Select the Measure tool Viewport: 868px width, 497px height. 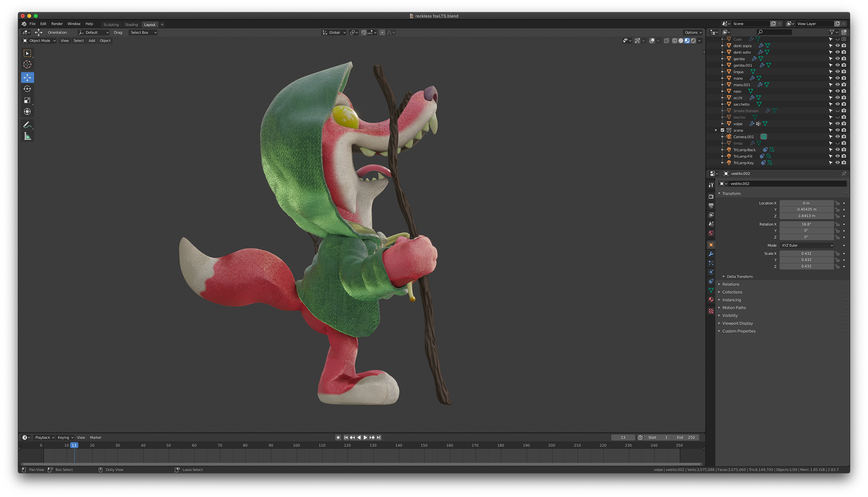click(27, 137)
